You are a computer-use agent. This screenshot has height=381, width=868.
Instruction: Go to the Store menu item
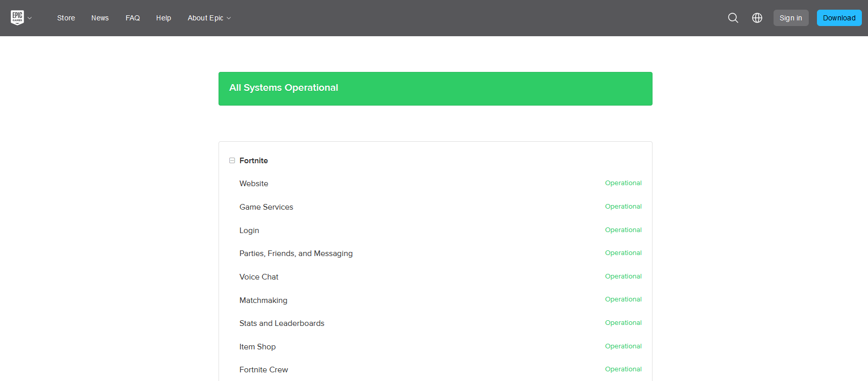(66, 18)
